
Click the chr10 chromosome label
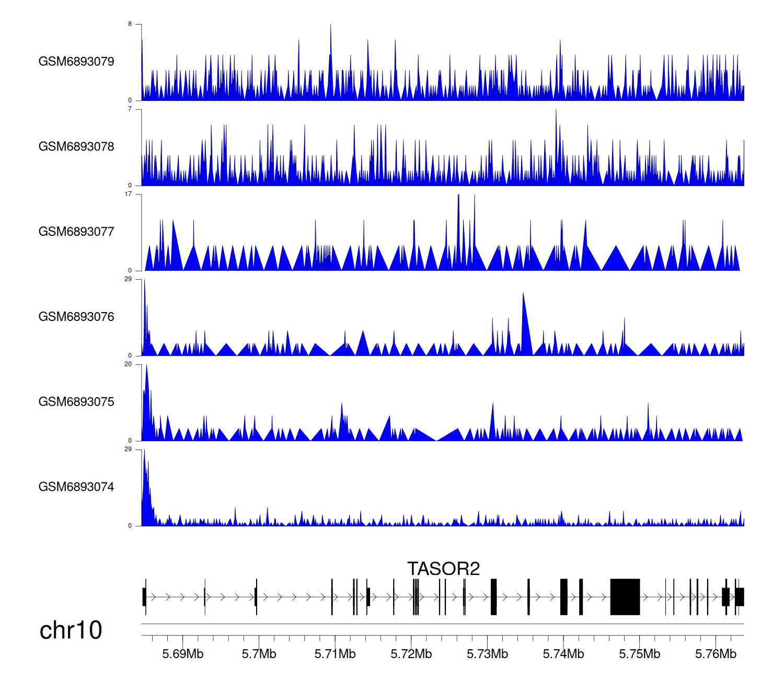click(71, 630)
